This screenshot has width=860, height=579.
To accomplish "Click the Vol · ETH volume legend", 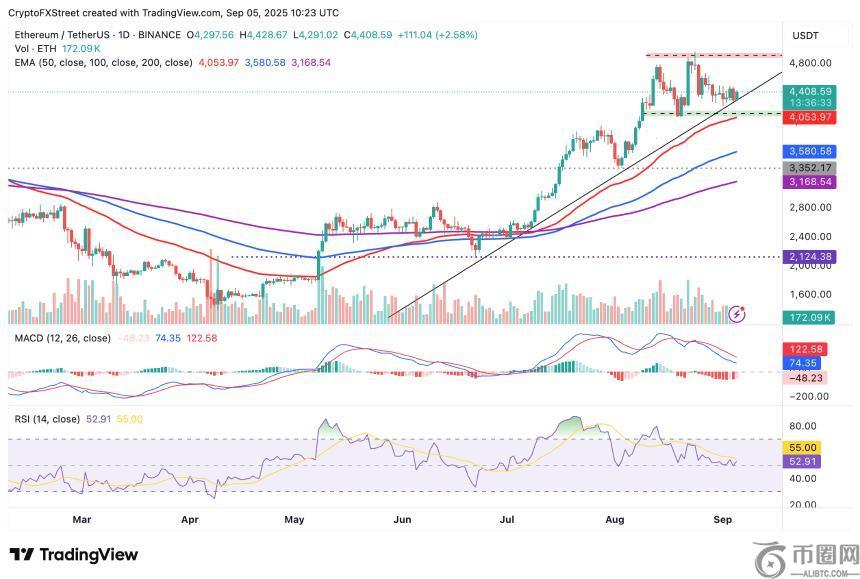I will pyautogui.click(x=34, y=47).
